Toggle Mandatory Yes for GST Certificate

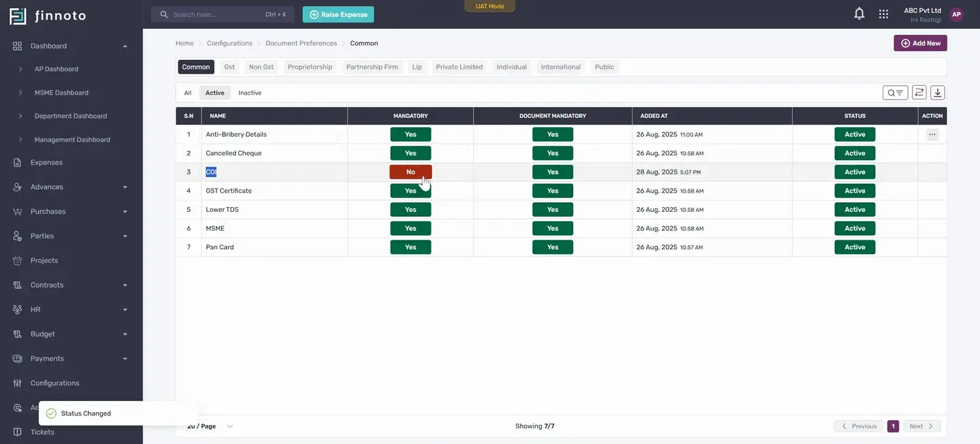tap(410, 191)
